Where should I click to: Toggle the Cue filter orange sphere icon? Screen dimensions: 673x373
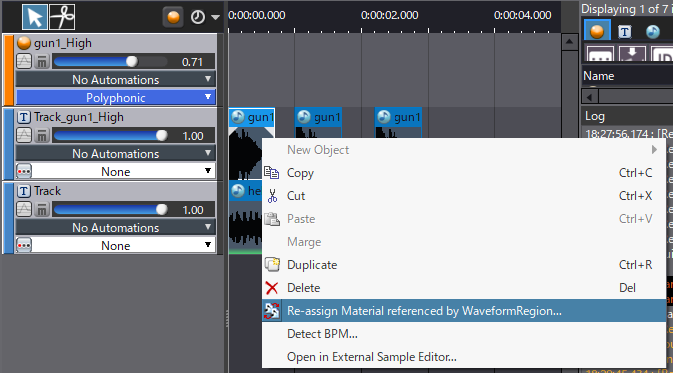click(597, 31)
